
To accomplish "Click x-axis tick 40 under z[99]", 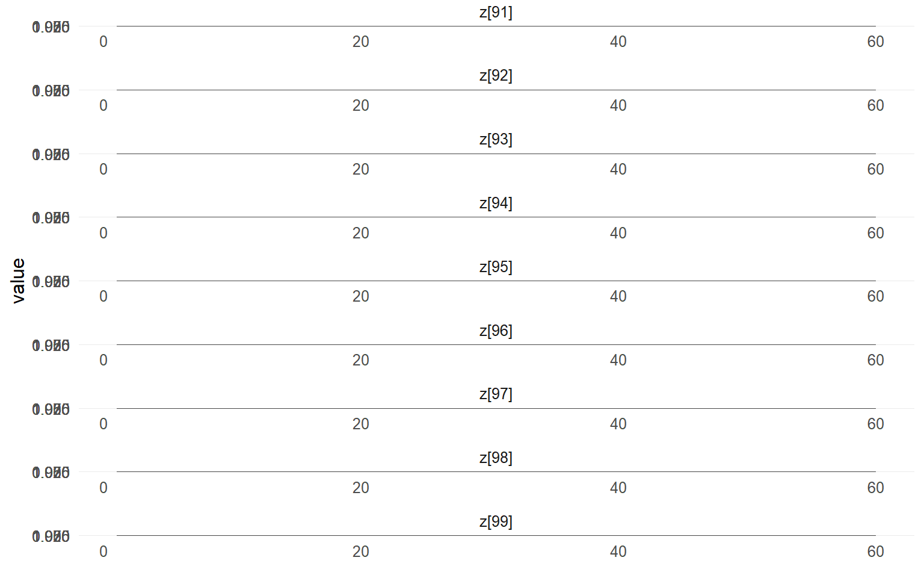I will [618, 552].
